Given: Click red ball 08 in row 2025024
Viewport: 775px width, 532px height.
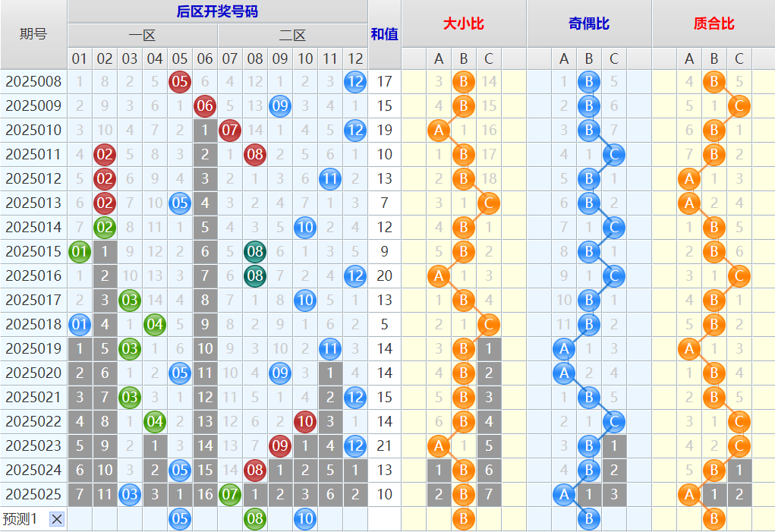Looking at the screenshot, I should [255, 471].
